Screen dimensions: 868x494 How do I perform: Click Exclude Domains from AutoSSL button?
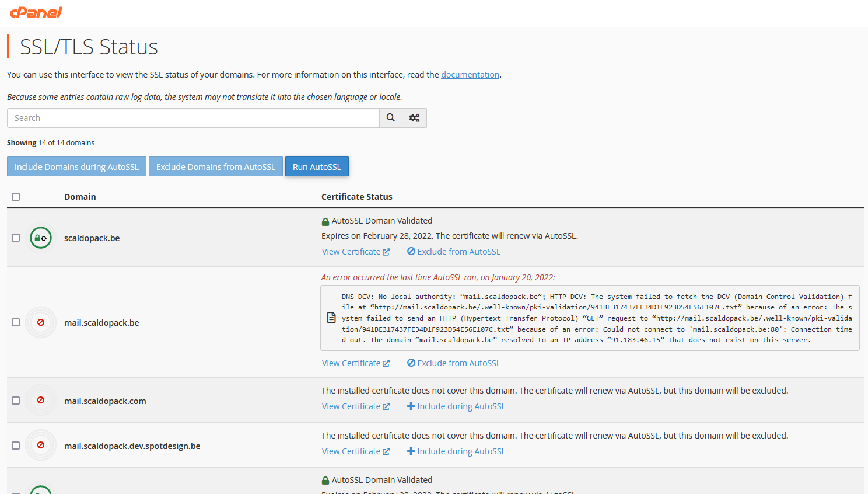[216, 166]
